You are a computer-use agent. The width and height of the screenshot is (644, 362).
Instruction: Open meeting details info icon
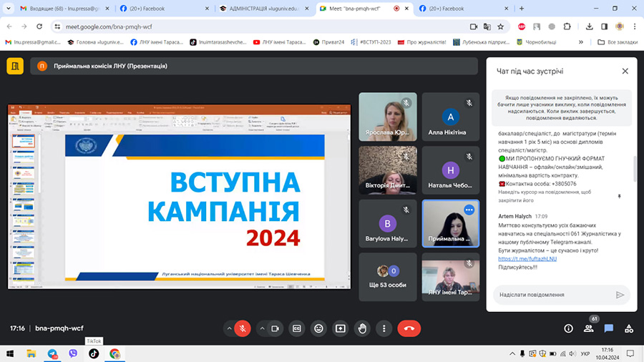point(568,328)
